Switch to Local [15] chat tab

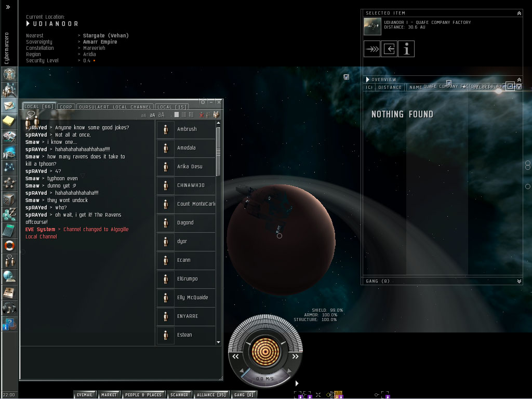tap(171, 107)
